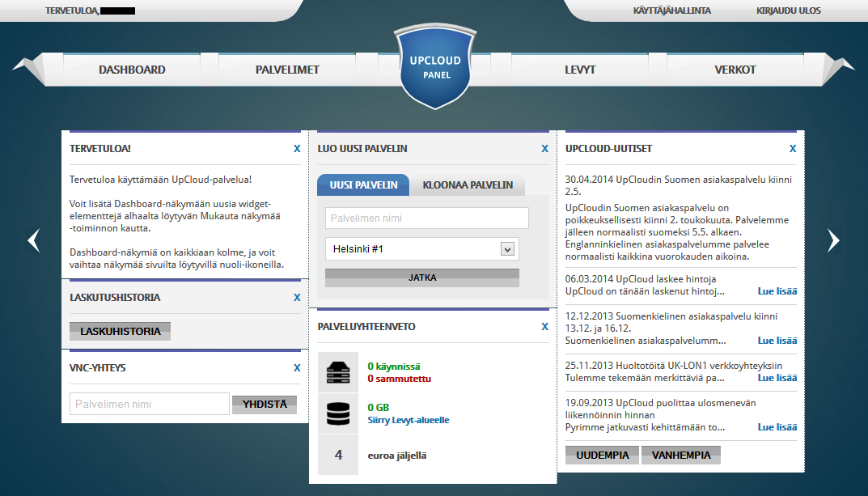Screen dimensions: 868x496
Task: Switch to the Kloonaa palvelin tab
Action: tap(468, 185)
